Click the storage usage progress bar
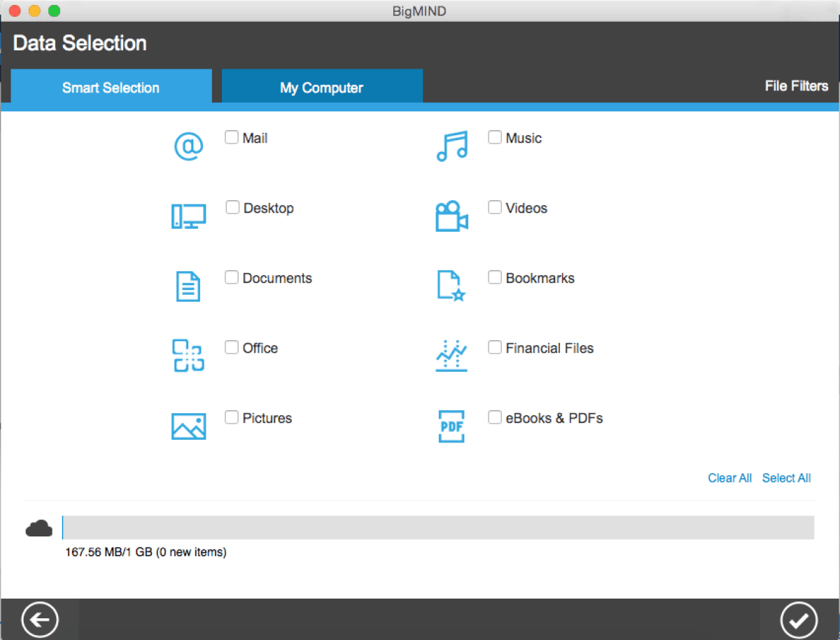 coord(438,527)
